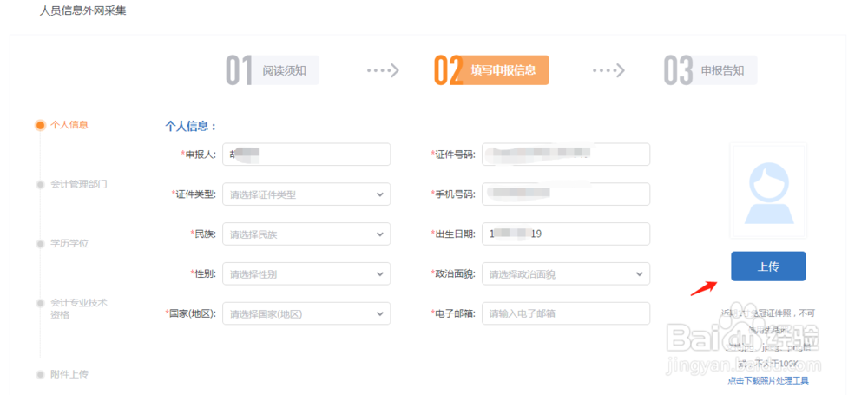Click the 证件类型 dropdown arrow

coord(380,194)
